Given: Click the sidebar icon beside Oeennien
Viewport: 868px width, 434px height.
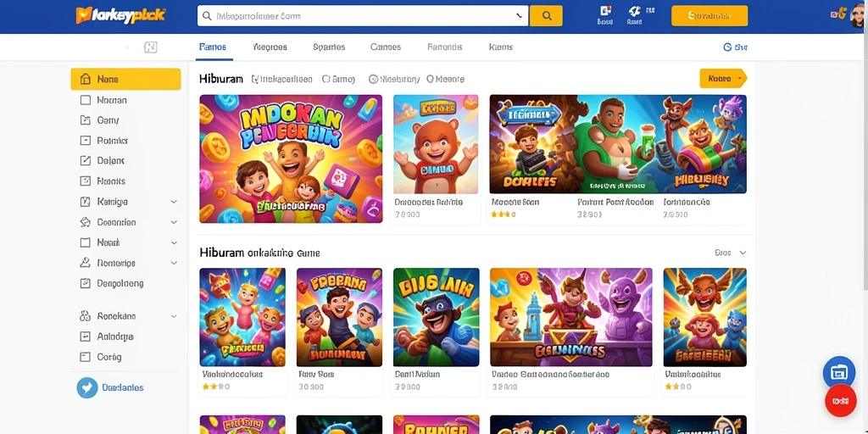Looking at the screenshot, I should click(x=86, y=222).
